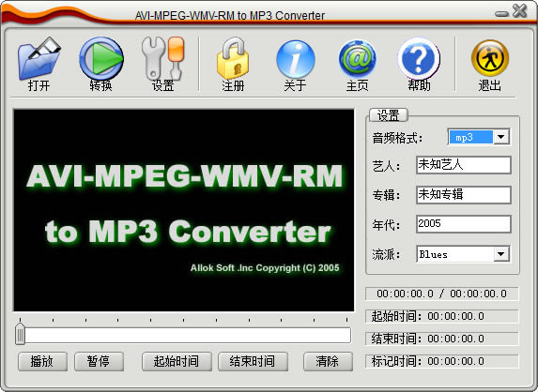The height and width of the screenshot is (392, 538).
Task: Click the elapsed/total time display
Action: 441,294
